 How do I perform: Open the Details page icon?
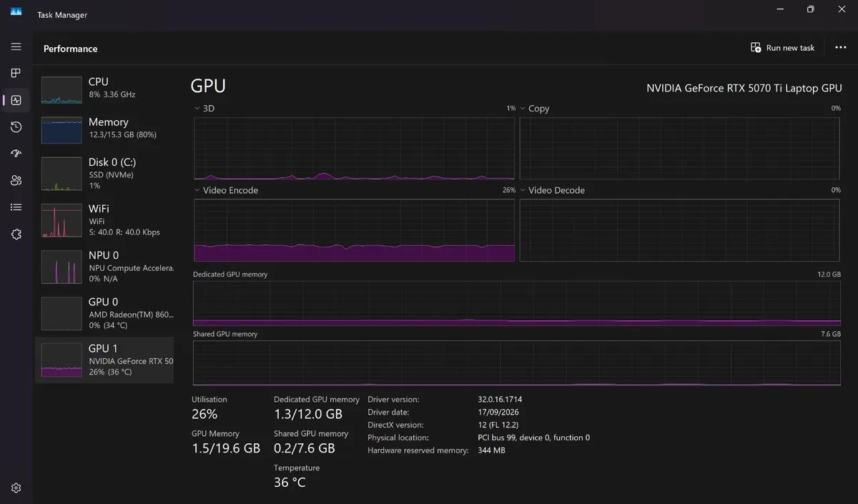(x=16, y=207)
